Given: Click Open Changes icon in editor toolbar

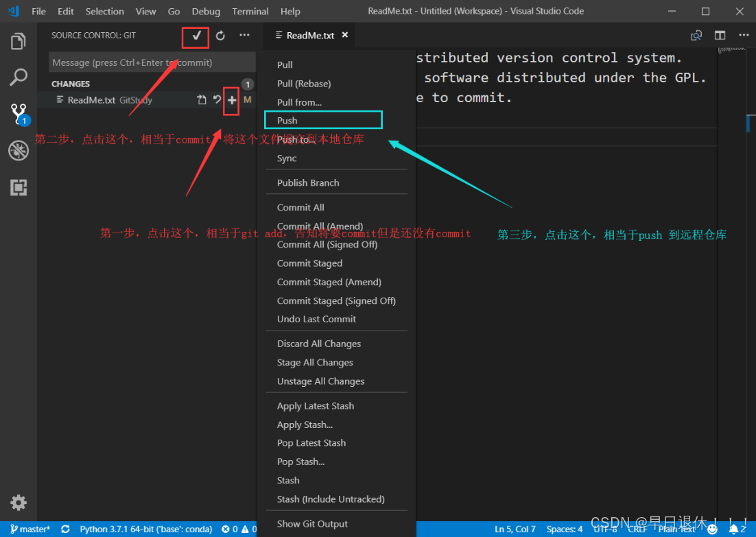Looking at the screenshot, I should 696,35.
